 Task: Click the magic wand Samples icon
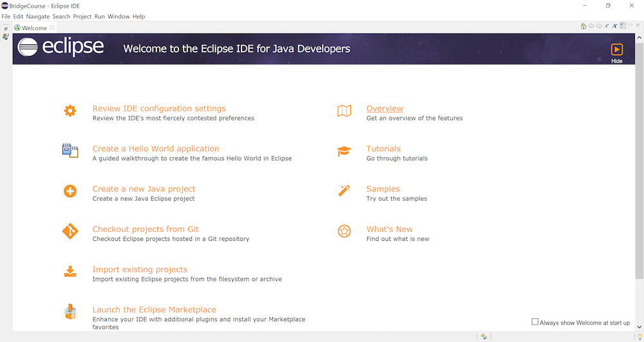coord(344,191)
